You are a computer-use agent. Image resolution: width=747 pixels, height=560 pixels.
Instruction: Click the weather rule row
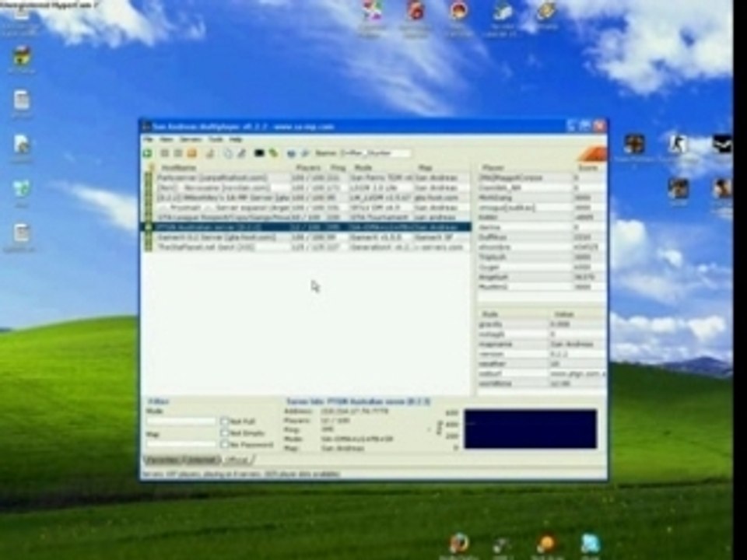pos(542,364)
